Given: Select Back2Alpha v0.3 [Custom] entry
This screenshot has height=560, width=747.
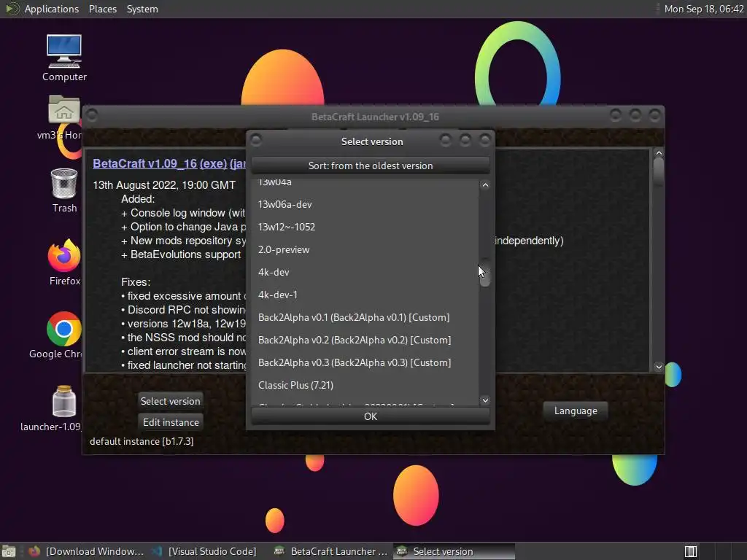Looking at the screenshot, I should tap(365, 362).
